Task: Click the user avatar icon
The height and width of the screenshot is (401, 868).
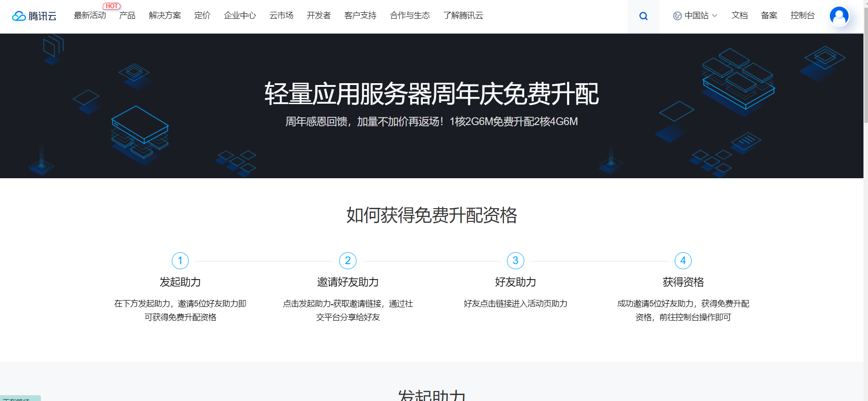Action: (x=839, y=16)
